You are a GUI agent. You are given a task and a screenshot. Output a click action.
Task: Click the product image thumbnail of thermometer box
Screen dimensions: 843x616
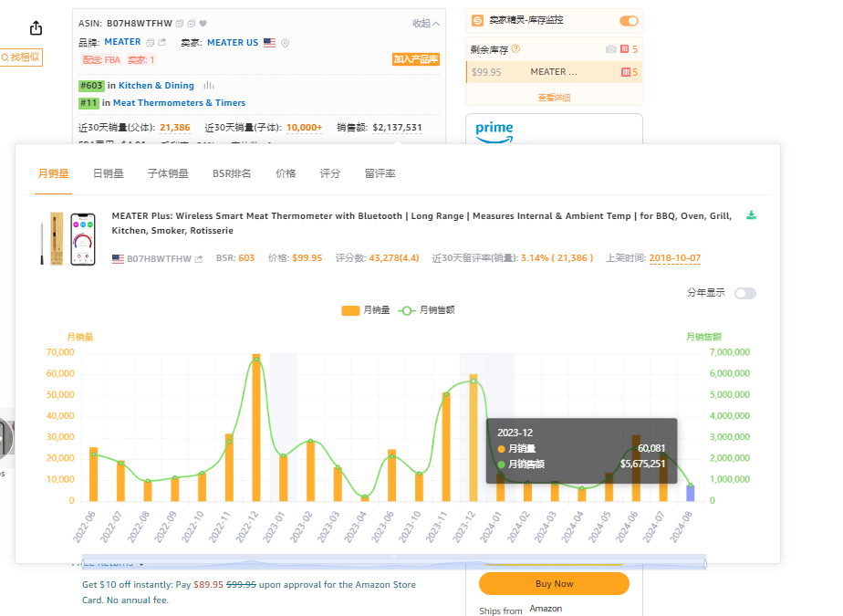(57, 239)
